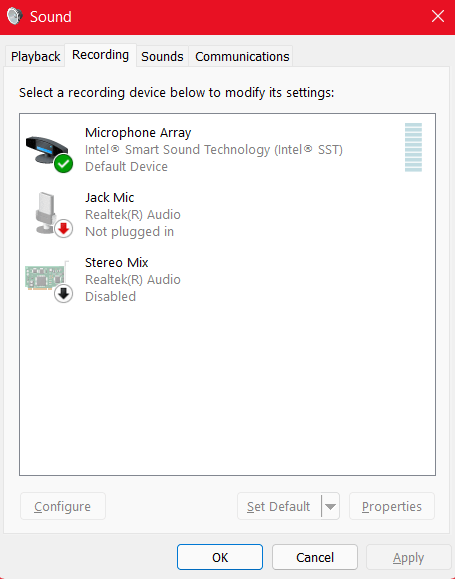Click the Cancel button
455x579 pixels.
click(x=315, y=557)
